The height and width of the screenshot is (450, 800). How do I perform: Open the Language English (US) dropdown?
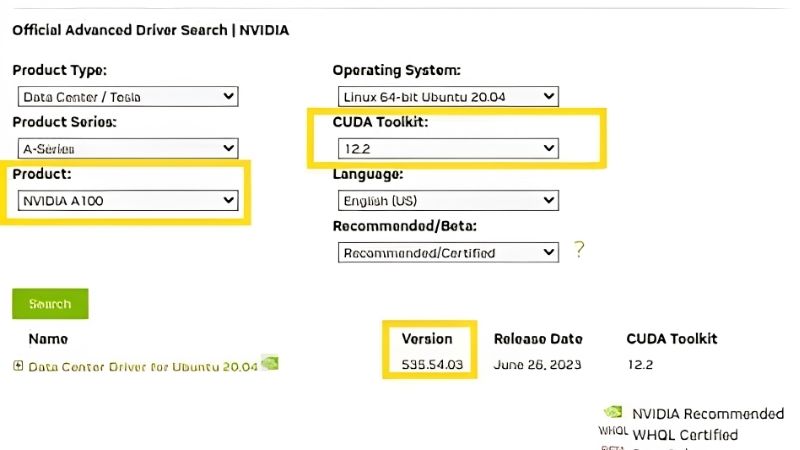(448, 201)
